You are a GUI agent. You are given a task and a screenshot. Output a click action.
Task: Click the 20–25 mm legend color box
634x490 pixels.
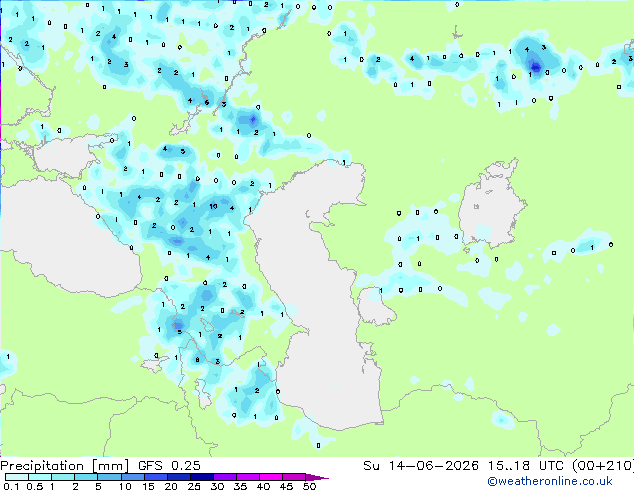(x=179, y=477)
